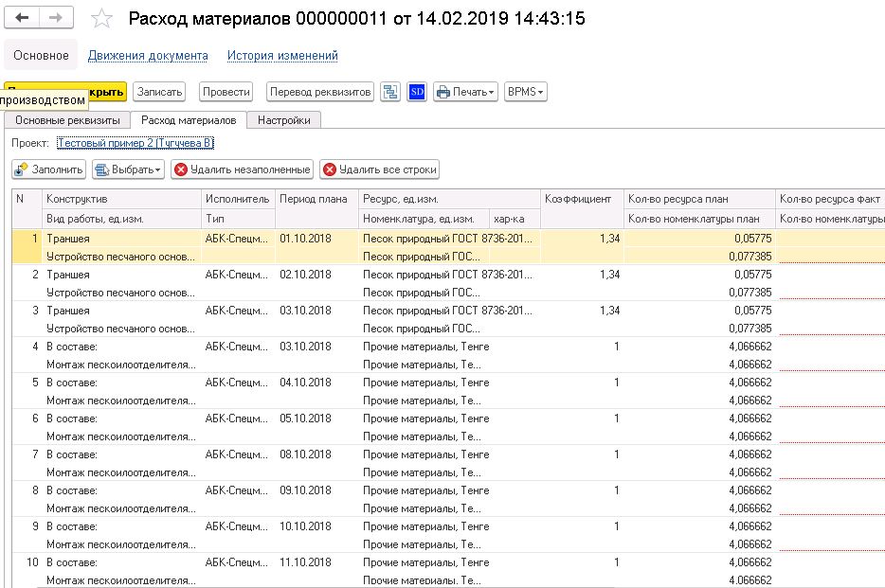885x588 pixels.
Task: Switch to Основные реквизиты tab
Action: [67, 120]
